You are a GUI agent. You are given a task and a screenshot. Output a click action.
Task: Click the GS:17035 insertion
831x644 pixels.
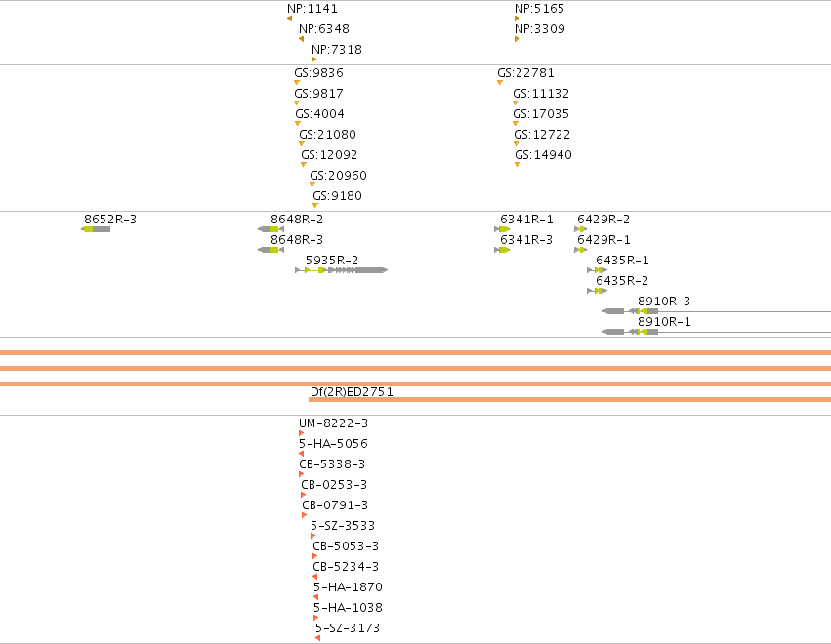click(x=541, y=114)
